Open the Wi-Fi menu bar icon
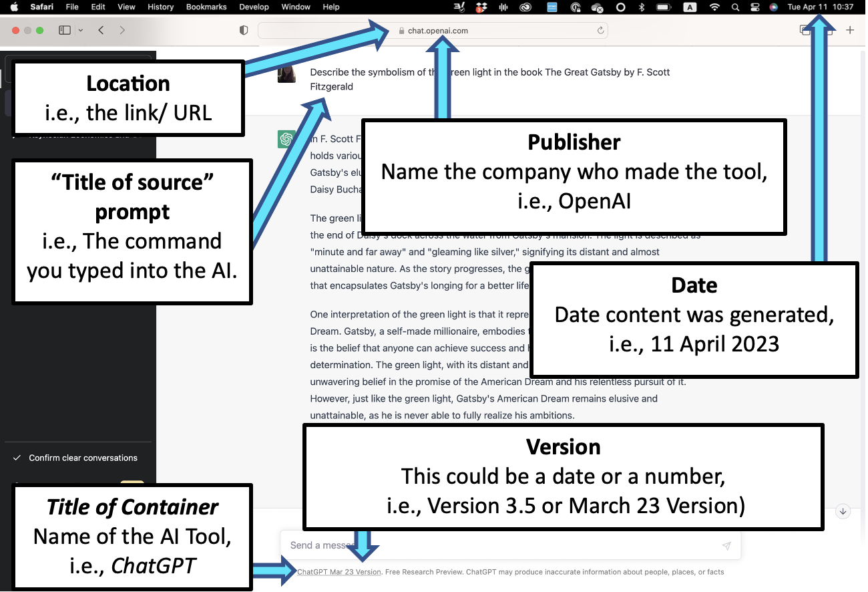868x592 pixels. coord(714,7)
